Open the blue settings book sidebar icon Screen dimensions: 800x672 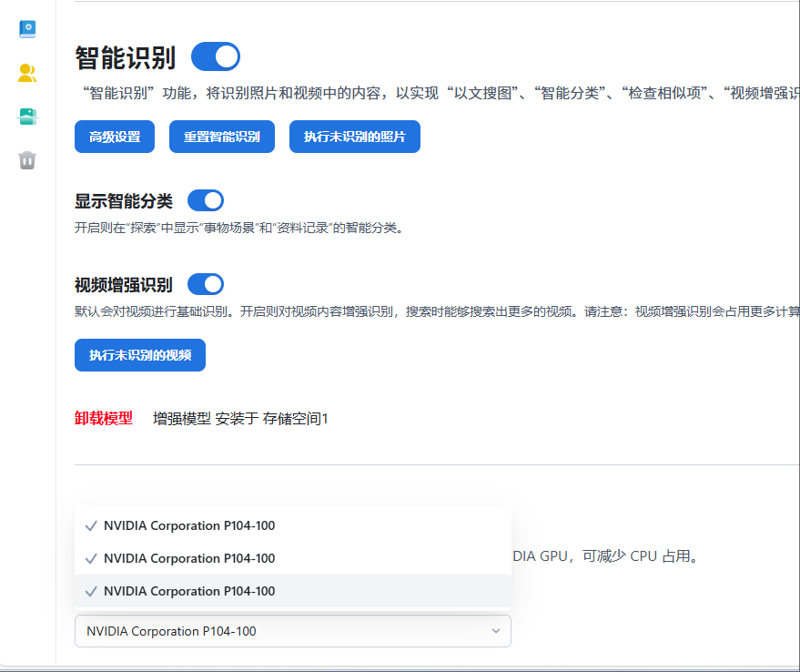27,29
